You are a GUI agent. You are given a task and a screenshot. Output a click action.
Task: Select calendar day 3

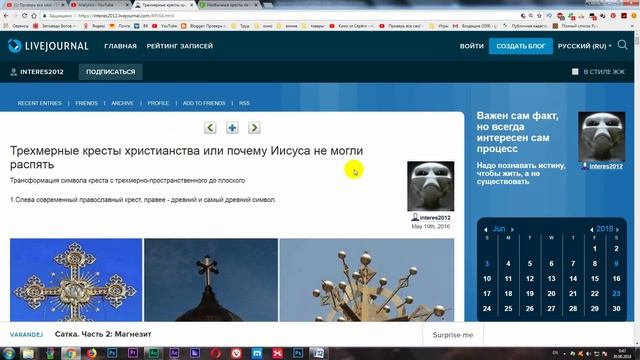point(487,264)
